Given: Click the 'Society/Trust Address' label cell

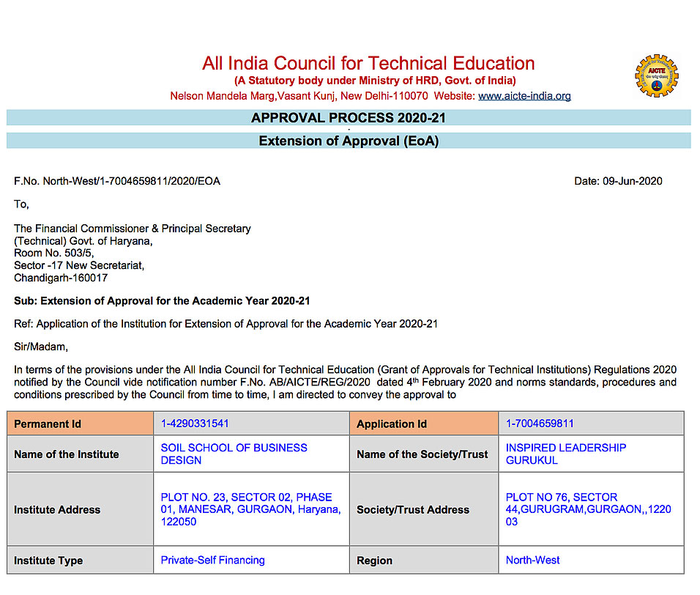Looking at the screenshot, I should (x=424, y=509).
